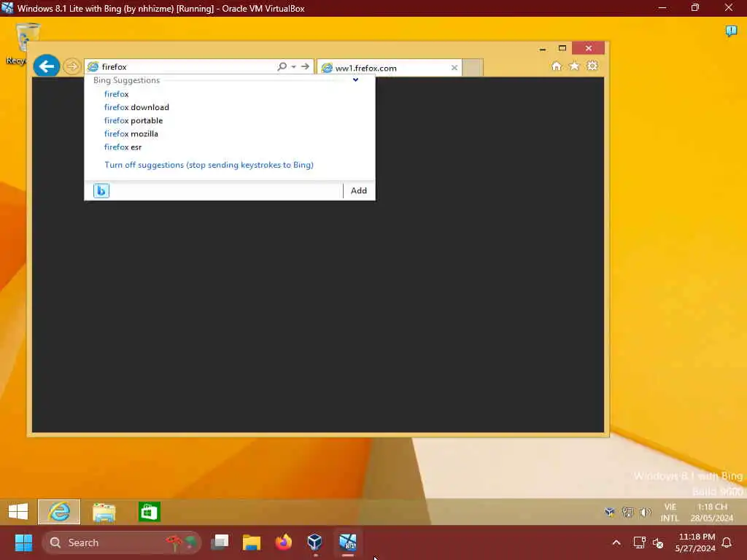Open Firefox on the host taskbar

point(284,542)
